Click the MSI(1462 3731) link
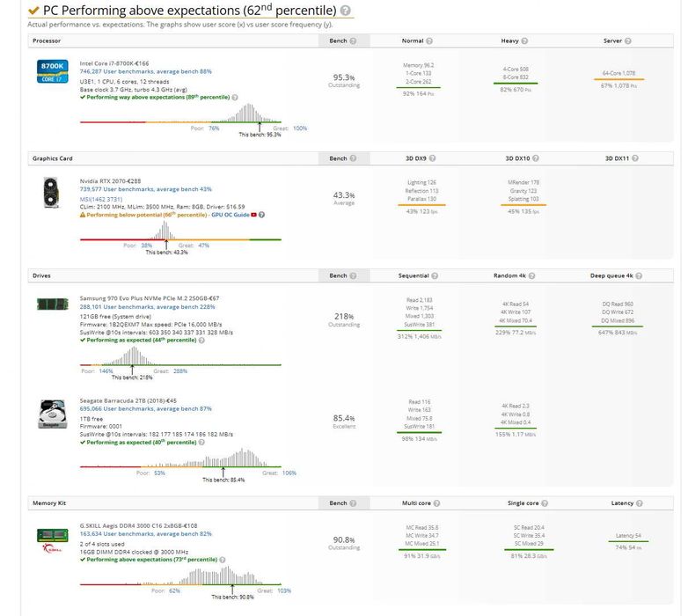688x616 pixels. click(101, 200)
